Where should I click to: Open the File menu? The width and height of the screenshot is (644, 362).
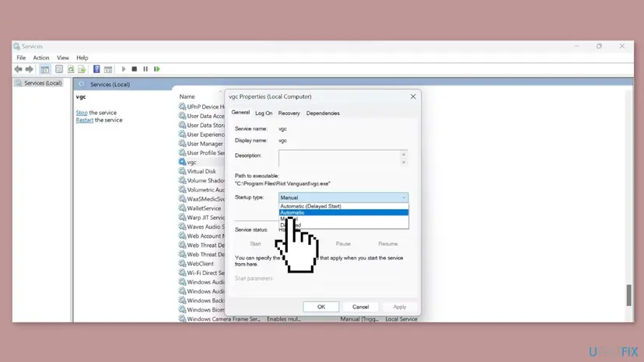tap(21, 57)
